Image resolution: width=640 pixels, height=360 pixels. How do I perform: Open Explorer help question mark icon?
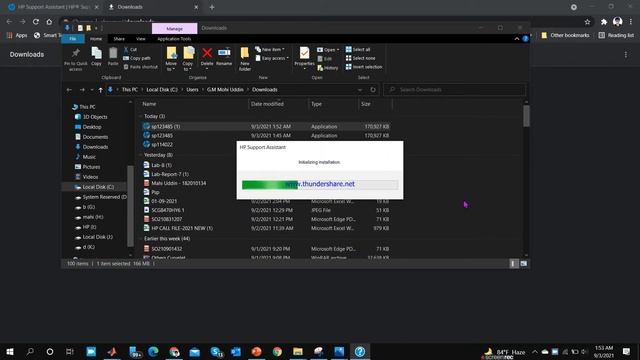tap(525, 39)
